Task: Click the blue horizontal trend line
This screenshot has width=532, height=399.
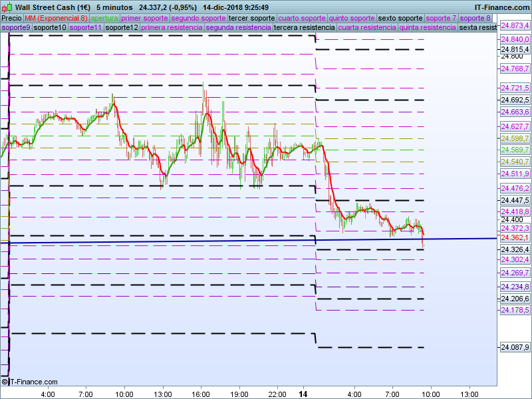Action: [248, 241]
